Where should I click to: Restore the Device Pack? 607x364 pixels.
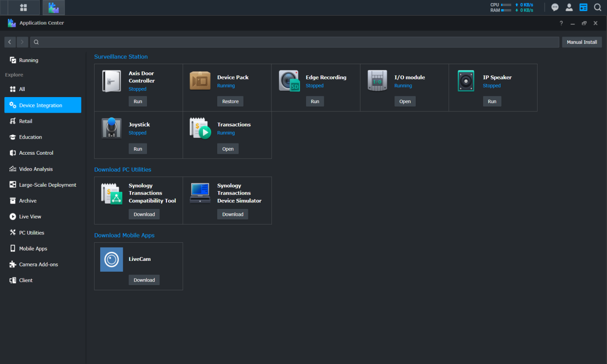coord(230,101)
